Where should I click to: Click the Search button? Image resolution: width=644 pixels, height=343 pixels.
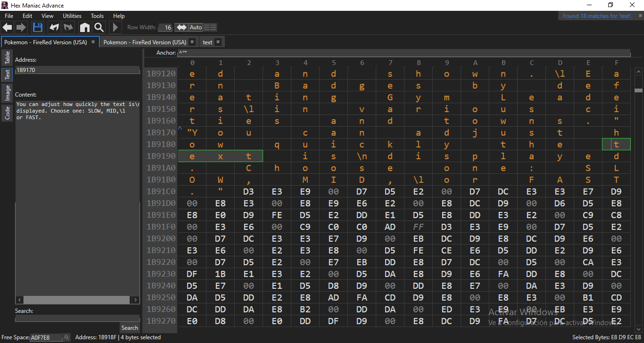point(130,328)
